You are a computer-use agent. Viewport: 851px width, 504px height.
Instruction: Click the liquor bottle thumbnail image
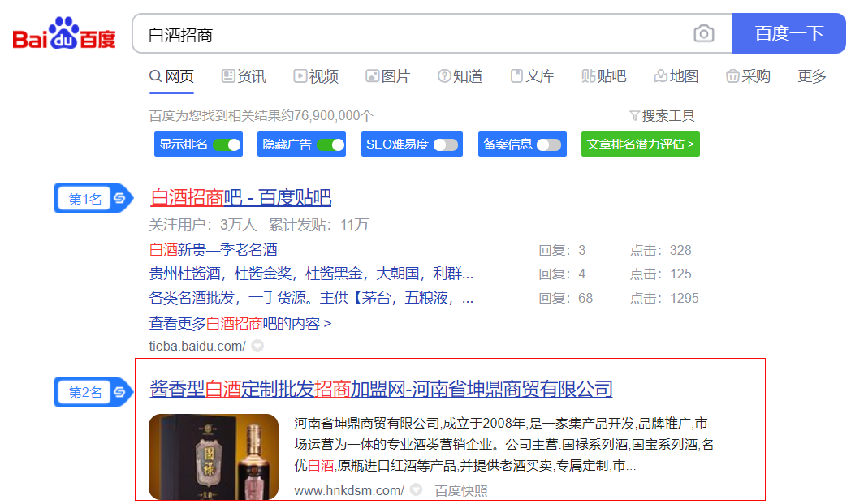214,457
